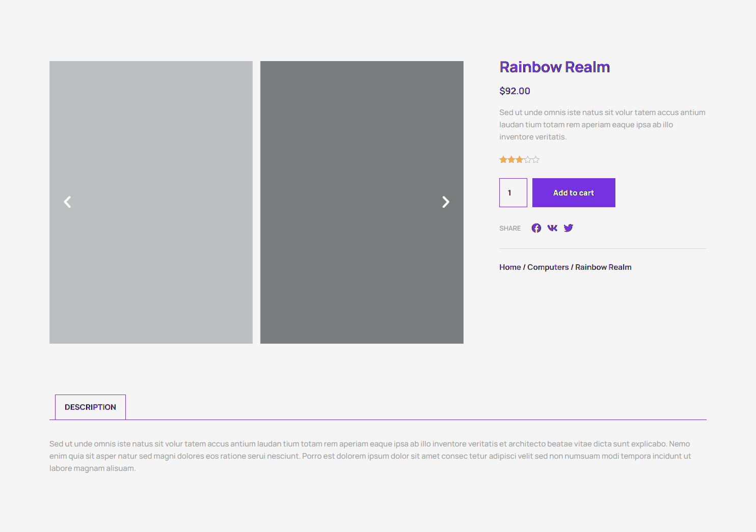756x532 pixels.
Task: Click the $92.00 product price
Action: (x=515, y=91)
